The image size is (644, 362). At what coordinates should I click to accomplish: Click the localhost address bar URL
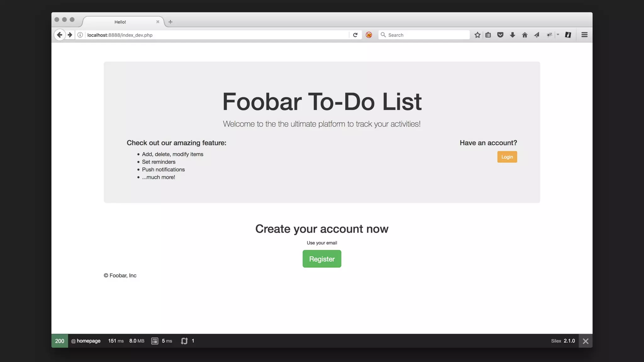click(x=120, y=35)
